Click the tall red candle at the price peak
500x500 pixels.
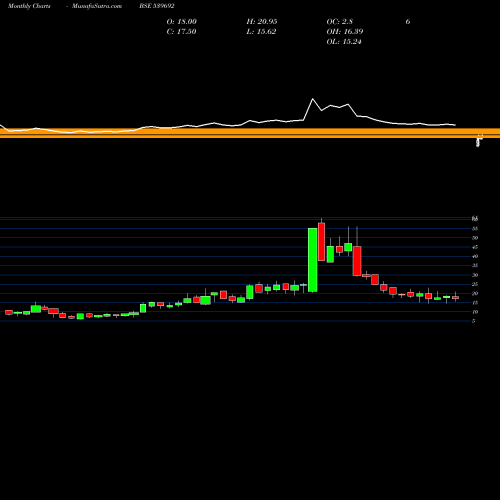[321, 242]
